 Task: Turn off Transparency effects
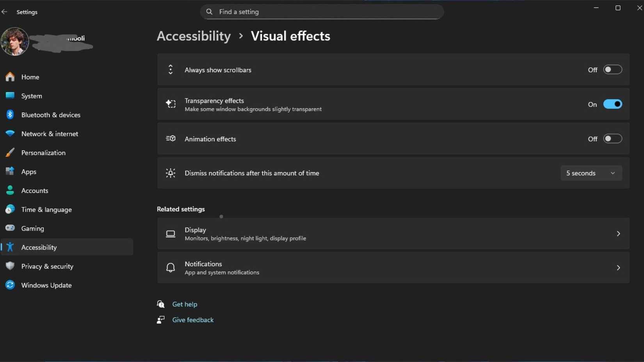click(612, 104)
